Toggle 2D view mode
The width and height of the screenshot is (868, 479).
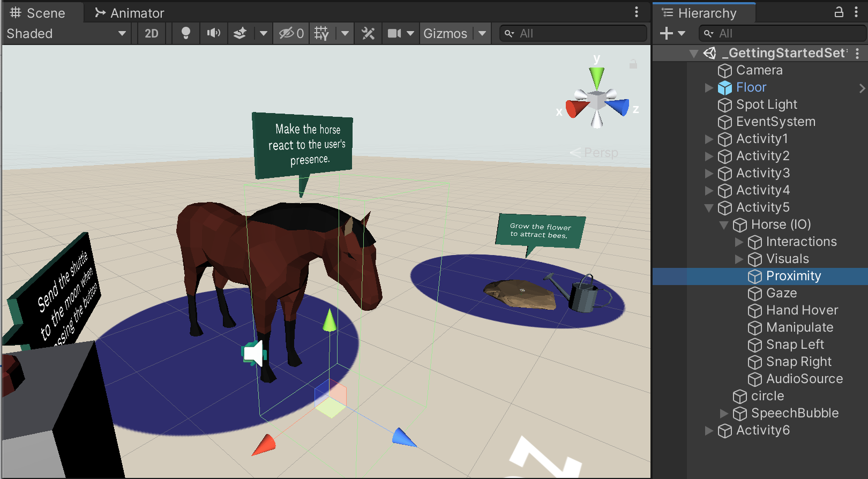coord(152,33)
